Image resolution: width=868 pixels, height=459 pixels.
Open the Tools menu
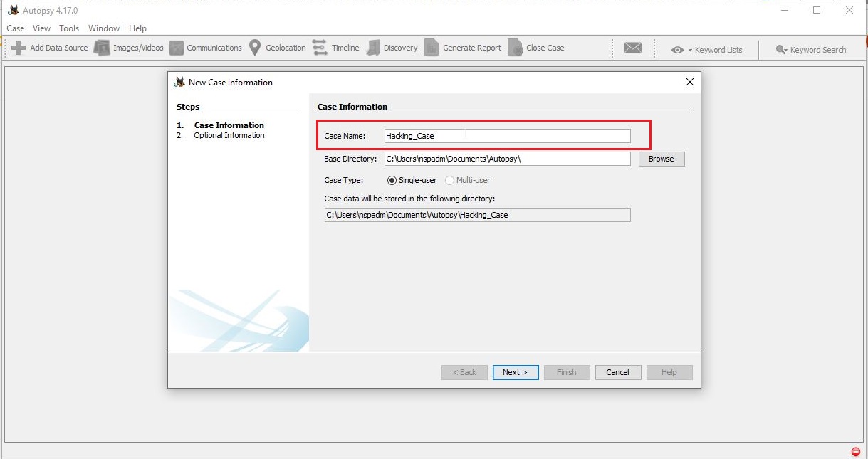point(69,28)
